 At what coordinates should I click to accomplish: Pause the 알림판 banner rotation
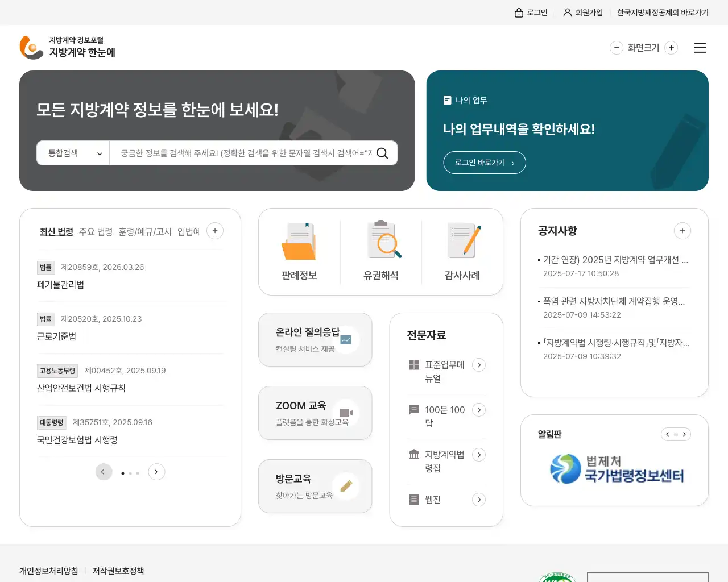[x=676, y=434]
